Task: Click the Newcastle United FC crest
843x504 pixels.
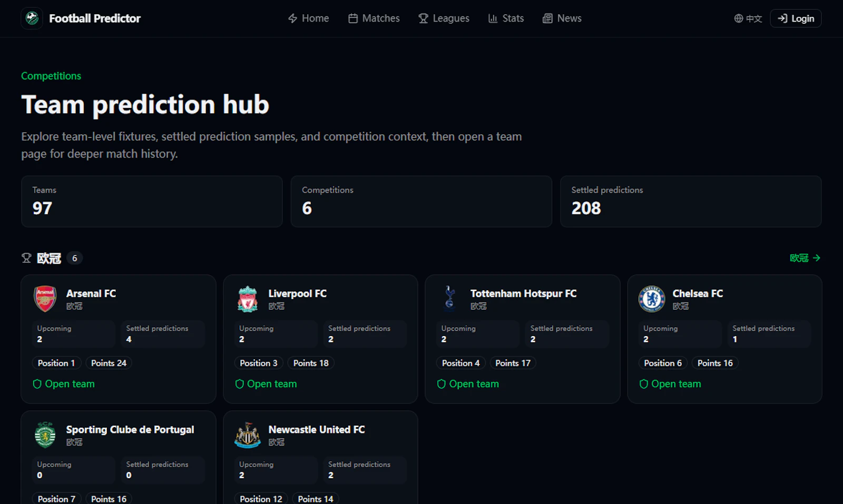Action: [248, 435]
